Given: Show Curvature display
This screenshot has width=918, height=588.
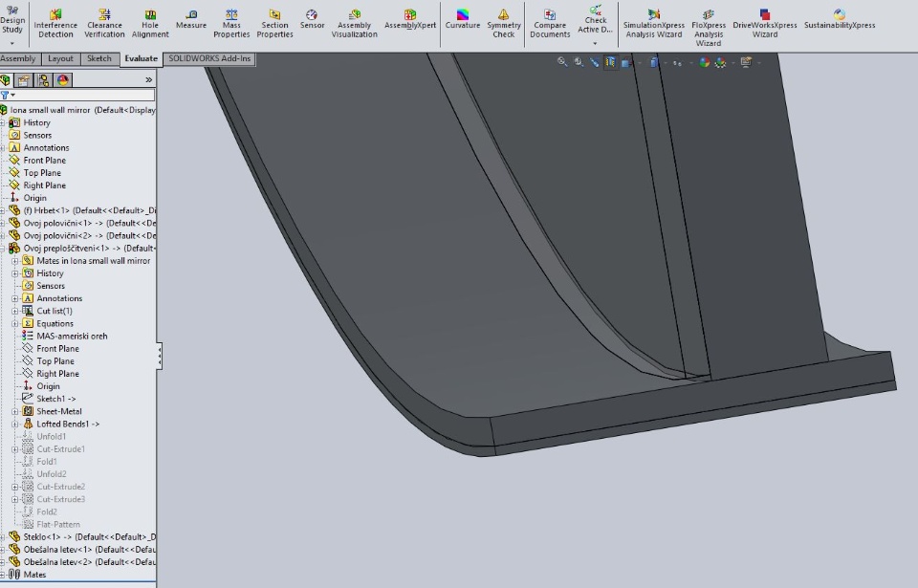Looking at the screenshot, I should tap(463, 19).
